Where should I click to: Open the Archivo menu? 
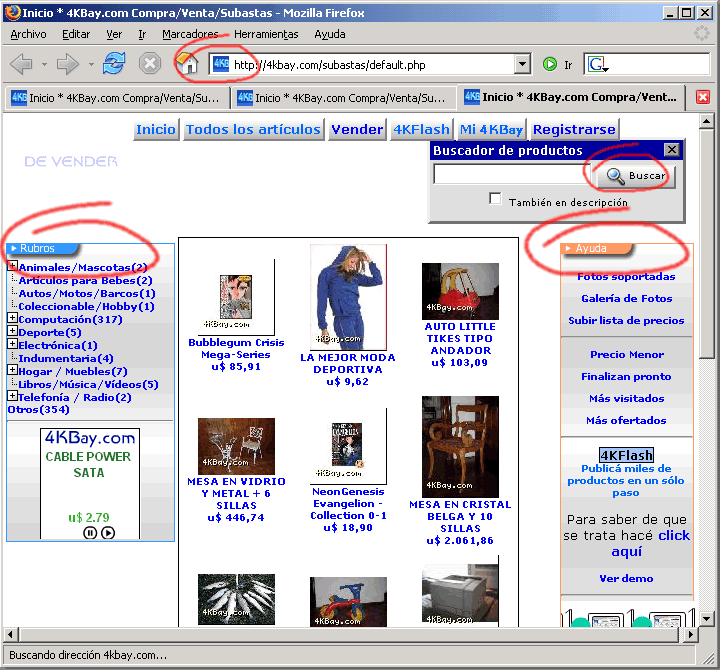(x=28, y=34)
